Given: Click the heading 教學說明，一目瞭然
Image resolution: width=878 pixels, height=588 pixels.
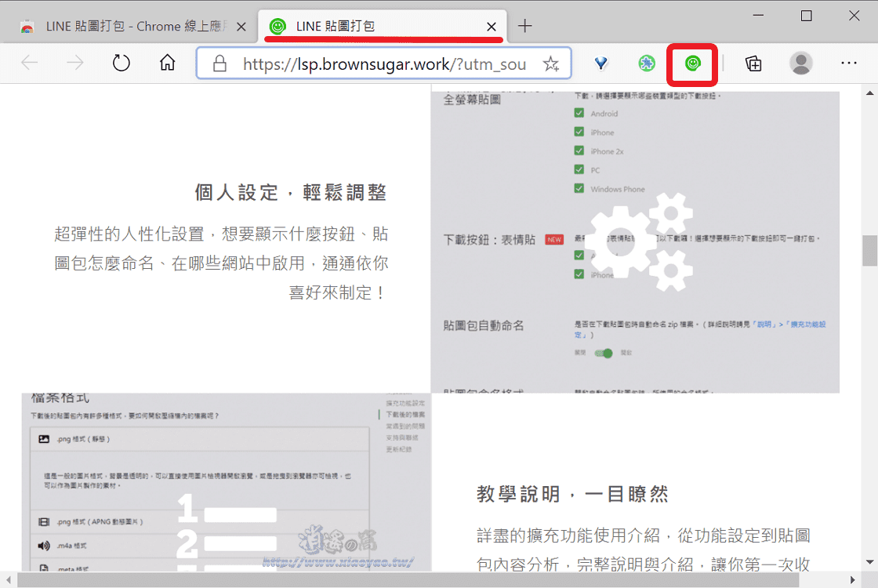Looking at the screenshot, I should click(x=572, y=494).
